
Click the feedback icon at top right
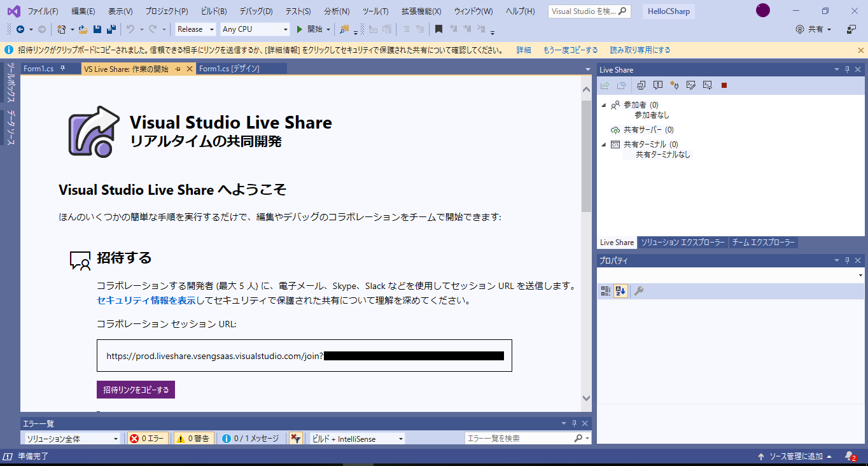point(851,29)
